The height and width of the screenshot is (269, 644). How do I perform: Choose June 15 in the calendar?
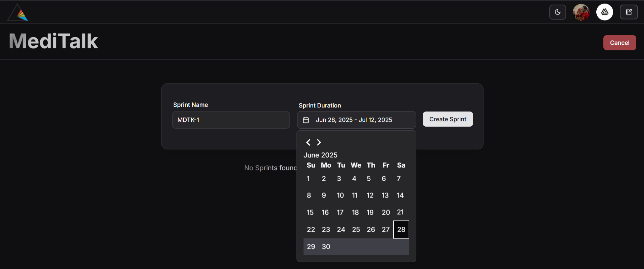point(310,212)
